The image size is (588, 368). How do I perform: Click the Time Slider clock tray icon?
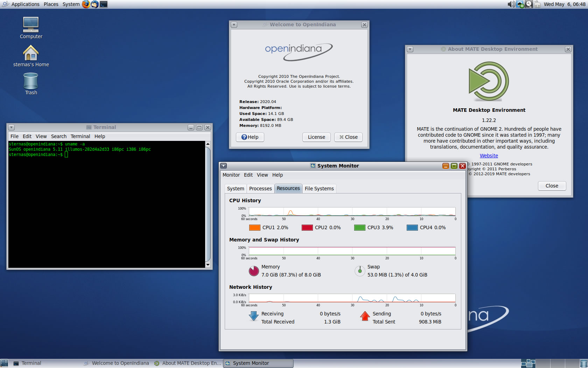pyautogui.click(x=529, y=4)
